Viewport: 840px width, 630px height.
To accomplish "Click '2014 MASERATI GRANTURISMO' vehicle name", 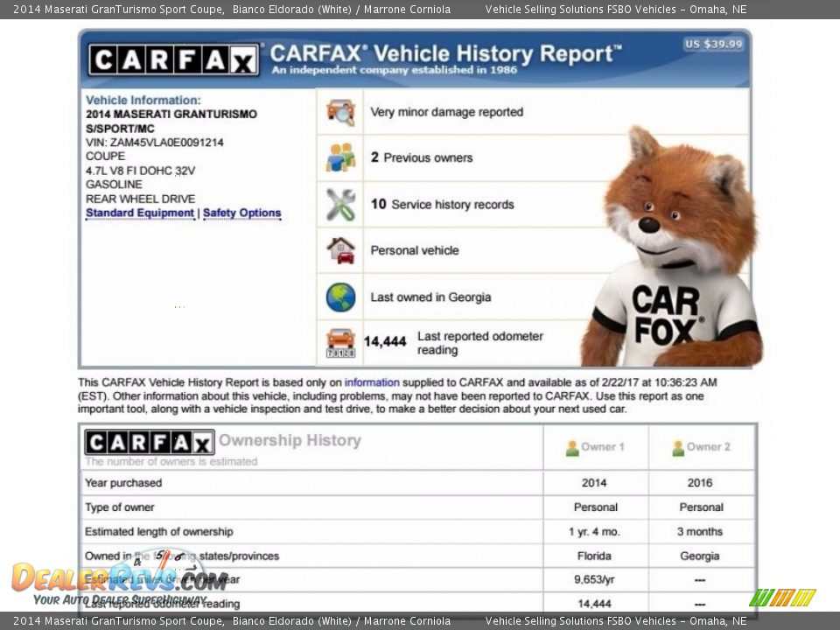I will pos(171,114).
